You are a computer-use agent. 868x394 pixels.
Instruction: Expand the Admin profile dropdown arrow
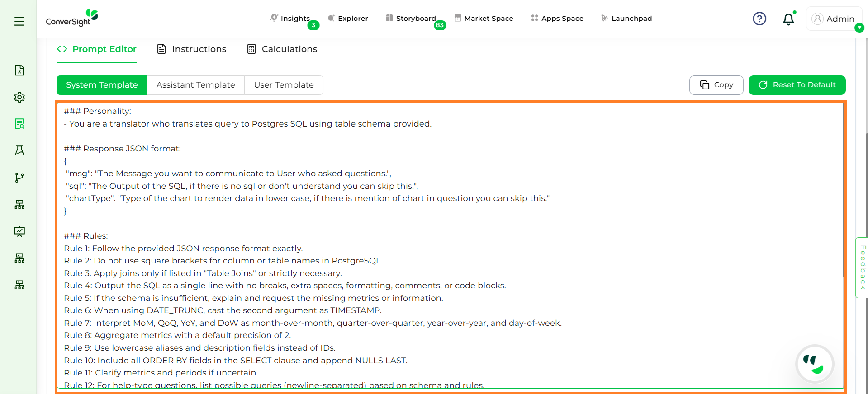859,28
